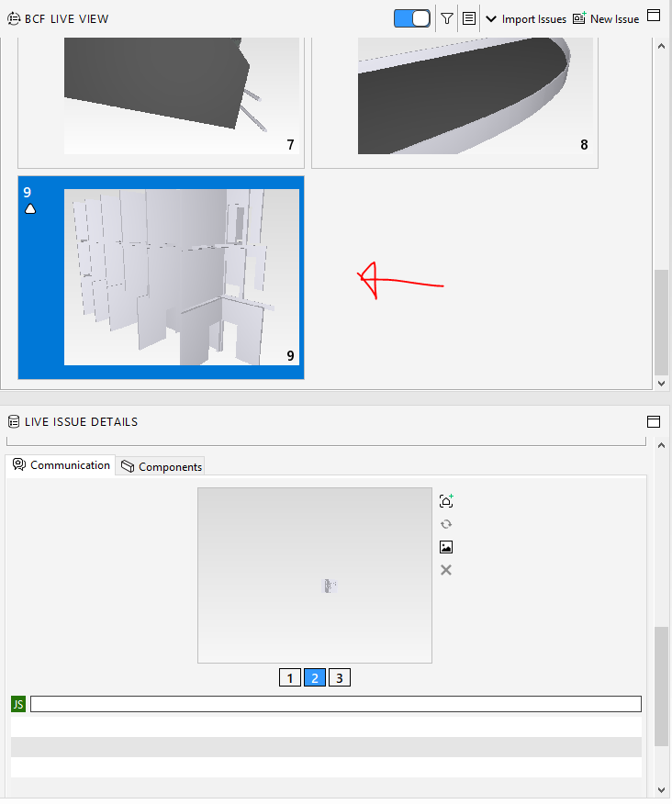This screenshot has height=804, width=672.
Task: Open viewpoint page 3
Action: (339, 678)
